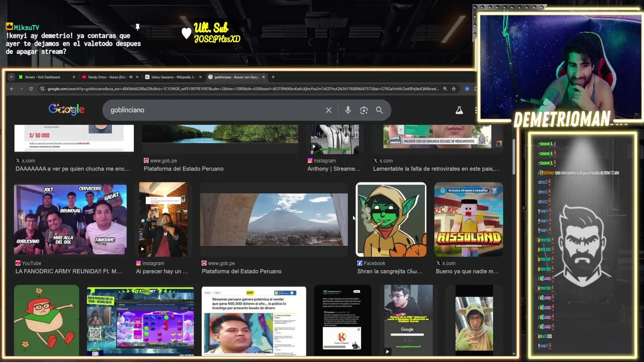Open a new browser tab
The image size is (644, 362).
pos(273,77)
